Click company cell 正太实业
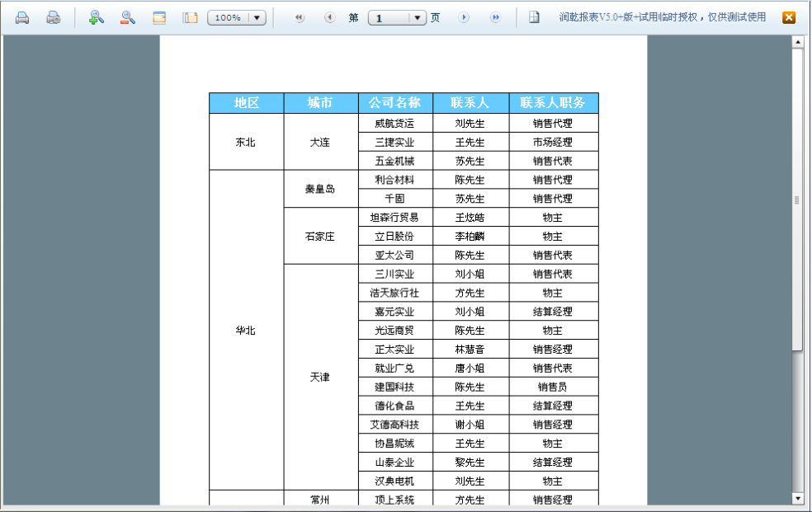Viewport: 812px width, 512px height. 395,350
